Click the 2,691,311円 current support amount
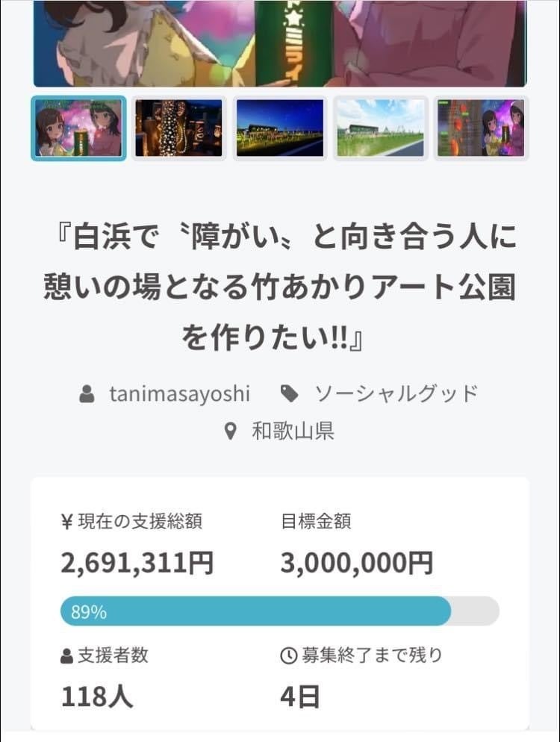 point(137,564)
